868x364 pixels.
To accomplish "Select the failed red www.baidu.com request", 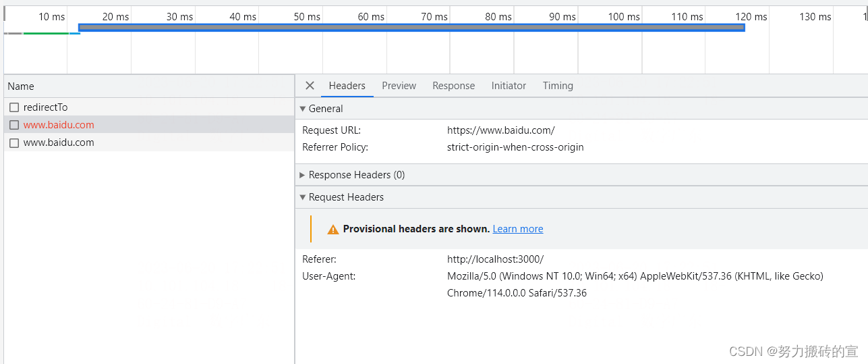I will [x=59, y=125].
